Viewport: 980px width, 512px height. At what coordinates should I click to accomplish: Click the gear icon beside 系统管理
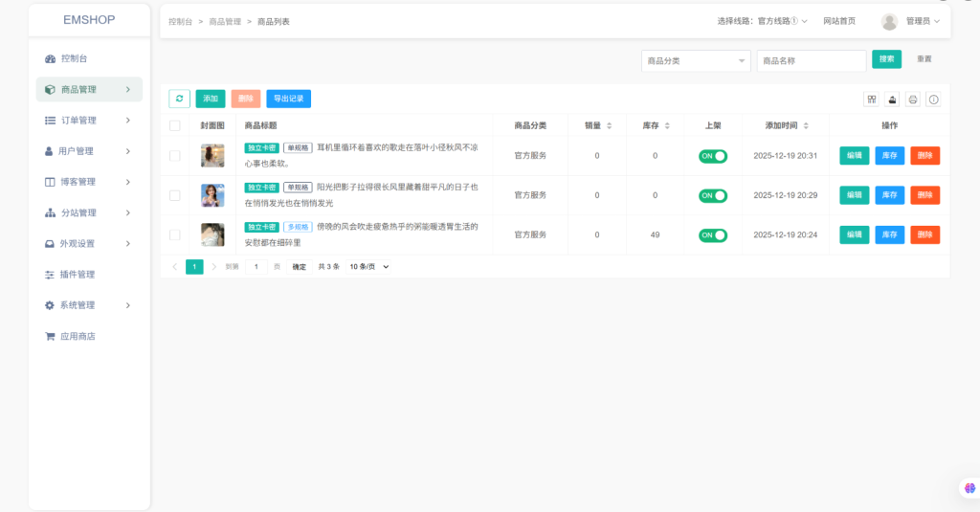(x=50, y=305)
